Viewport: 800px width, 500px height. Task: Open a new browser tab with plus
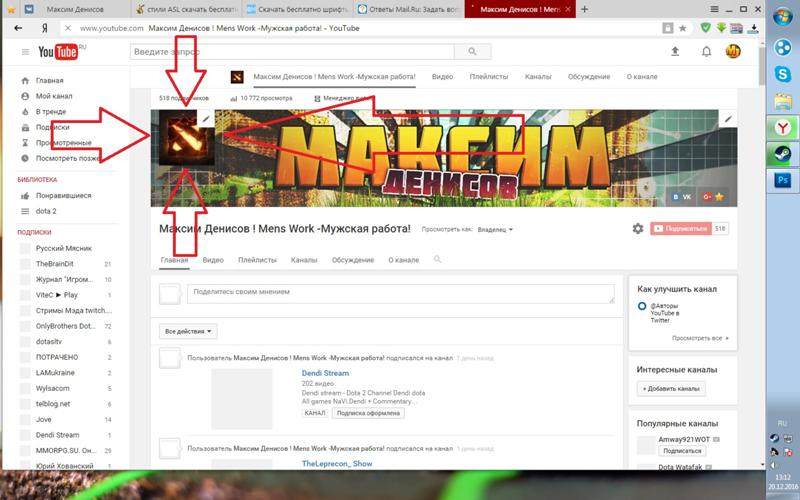tap(584, 9)
